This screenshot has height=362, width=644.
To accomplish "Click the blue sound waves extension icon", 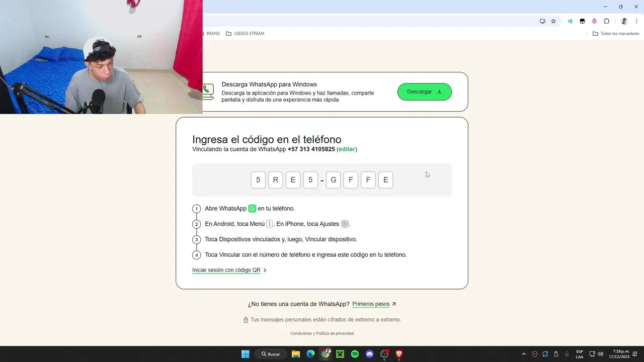I will pos(570,21).
